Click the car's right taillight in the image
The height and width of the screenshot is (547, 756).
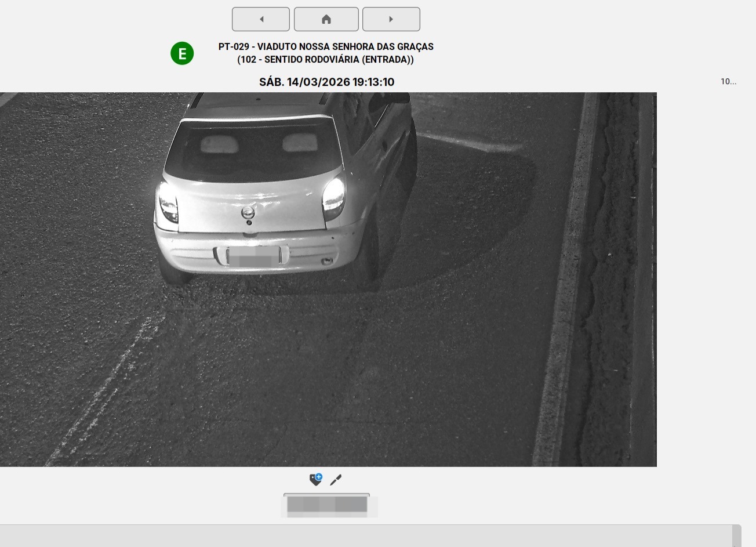point(333,195)
